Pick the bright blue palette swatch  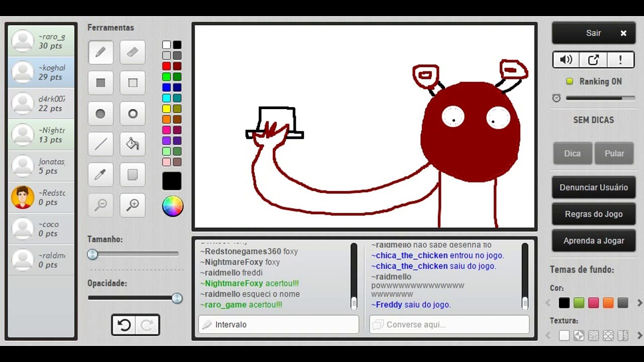(x=167, y=87)
